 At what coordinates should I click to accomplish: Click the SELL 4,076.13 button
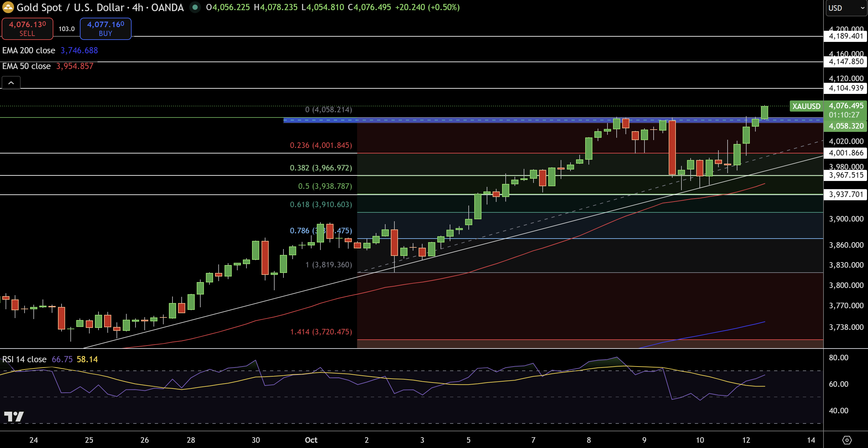tap(27, 28)
